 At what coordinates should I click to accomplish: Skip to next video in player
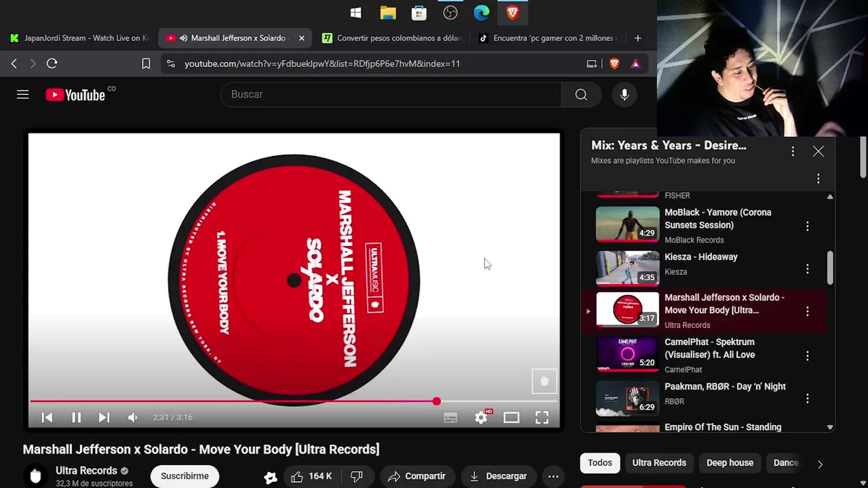click(104, 418)
